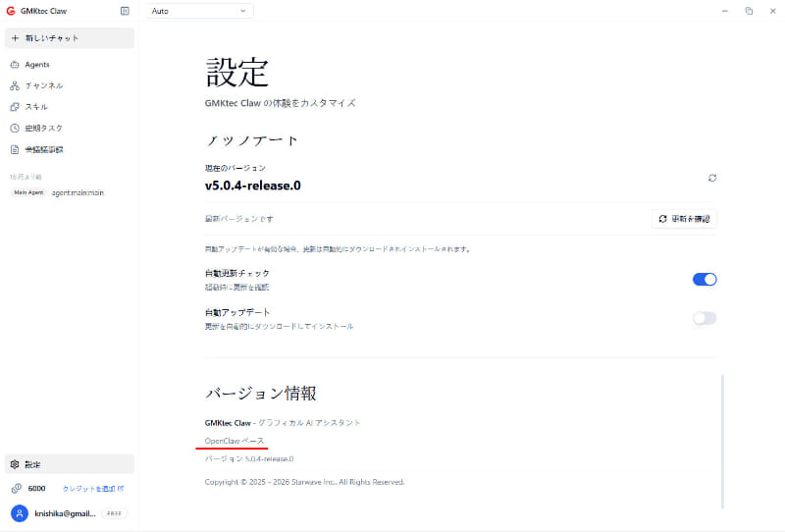Click the settings gear icon
Screen dimensions: 785x532
tap(15, 464)
